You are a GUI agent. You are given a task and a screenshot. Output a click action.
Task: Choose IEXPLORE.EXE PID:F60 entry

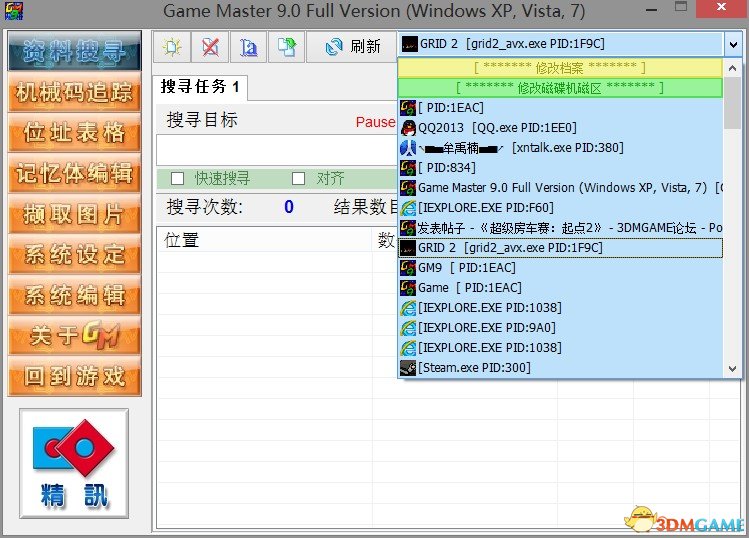[x=560, y=208]
